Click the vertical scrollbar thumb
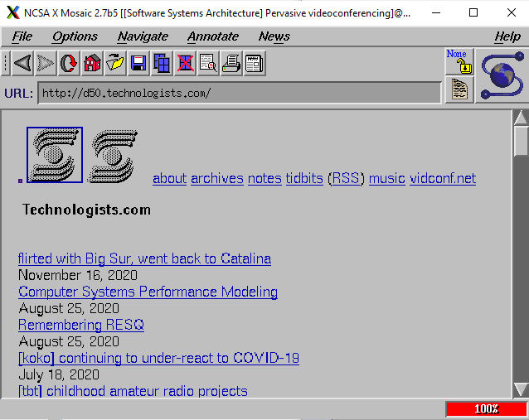Screen dimensions: 529x420 (521, 141)
